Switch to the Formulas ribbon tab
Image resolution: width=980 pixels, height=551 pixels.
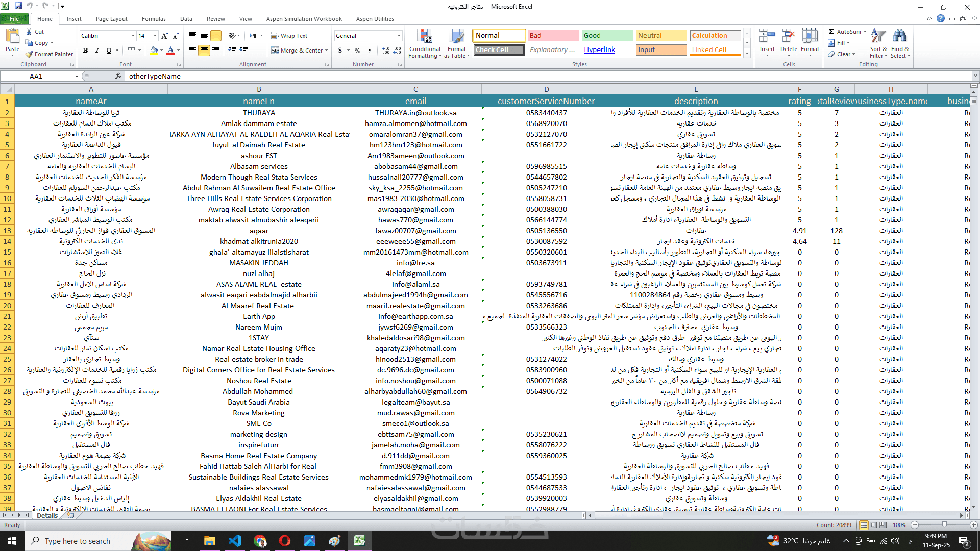154,19
